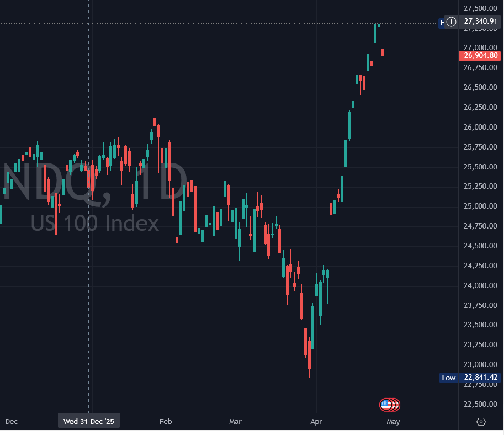Click the red 26,904.80 current price label

(479, 56)
